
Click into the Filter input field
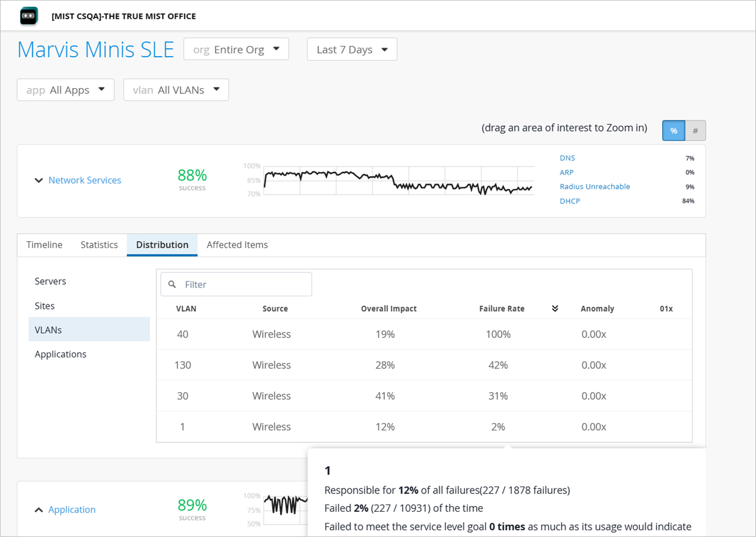point(236,284)
